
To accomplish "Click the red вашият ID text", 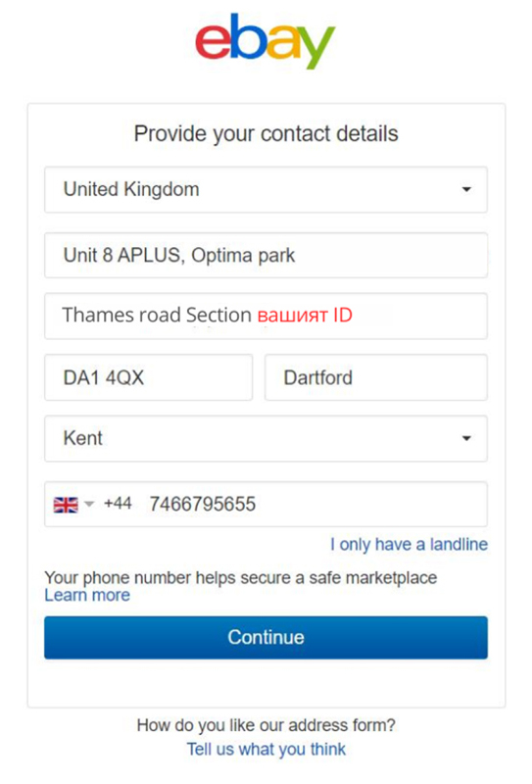I will 305,316.
